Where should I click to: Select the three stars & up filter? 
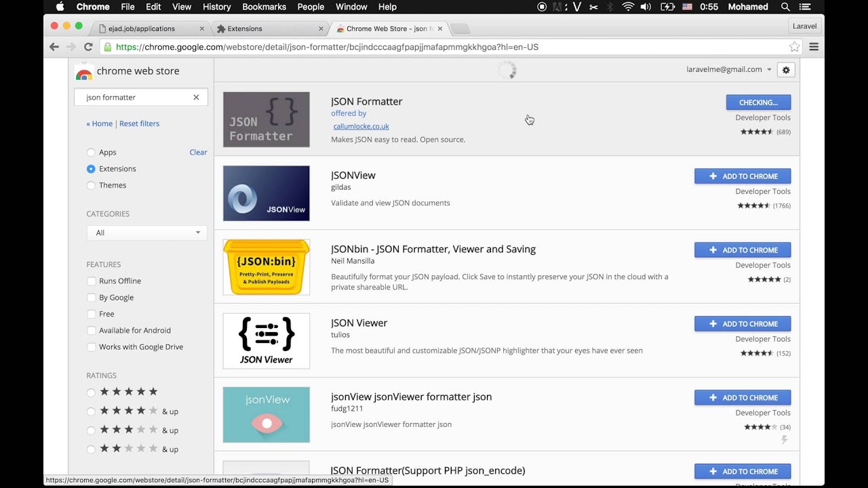[91, 430]
